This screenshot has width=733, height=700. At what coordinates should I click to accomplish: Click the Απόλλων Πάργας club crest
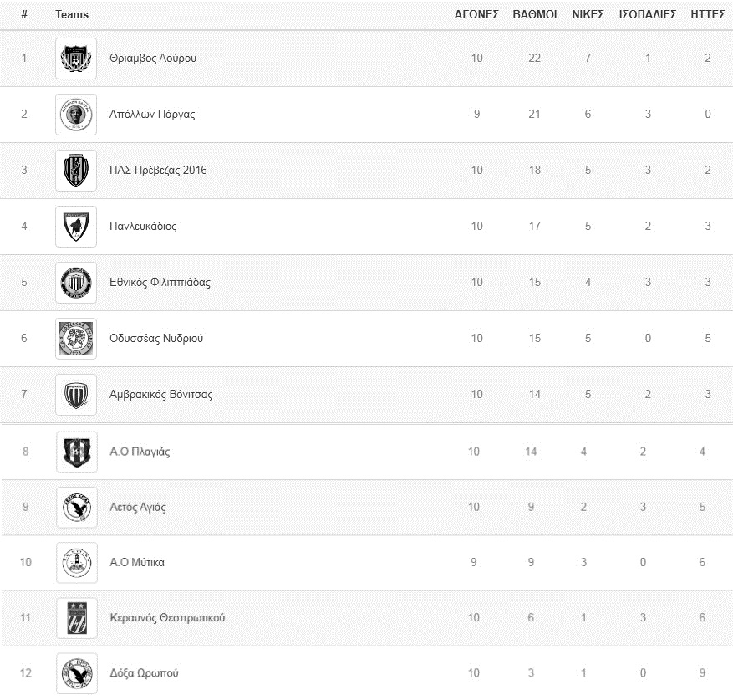click(x=76, y=115)
